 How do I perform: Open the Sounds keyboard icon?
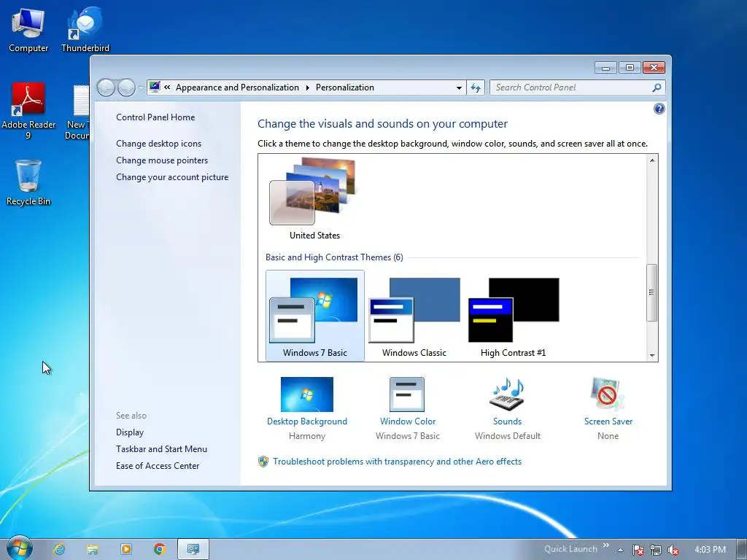507,394
